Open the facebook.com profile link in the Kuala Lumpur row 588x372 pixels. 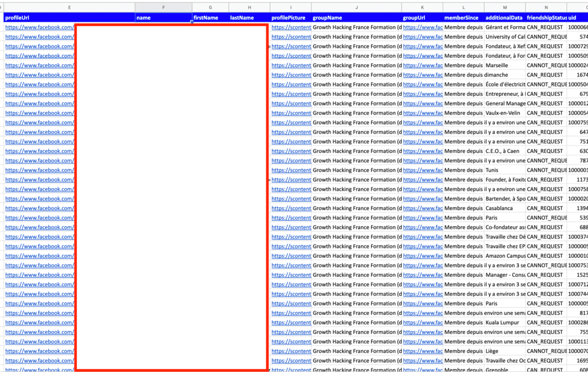tap(39, 323)
